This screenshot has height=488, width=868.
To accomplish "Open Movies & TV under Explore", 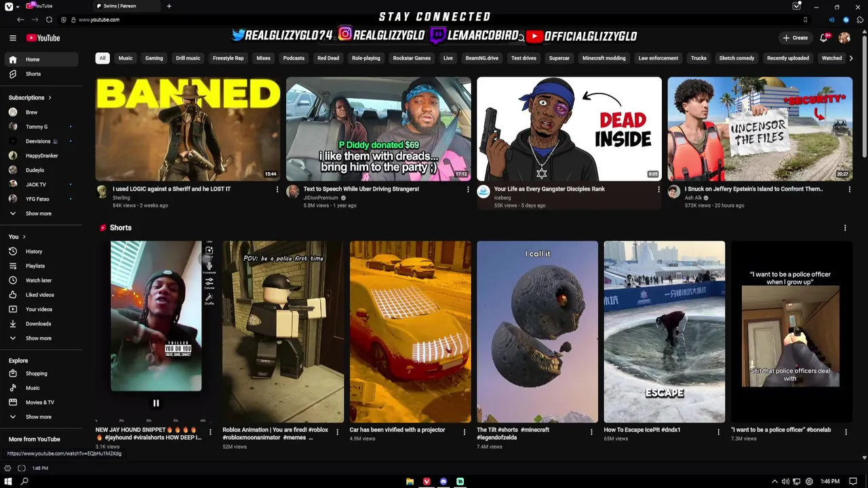I will pos(41,403).
